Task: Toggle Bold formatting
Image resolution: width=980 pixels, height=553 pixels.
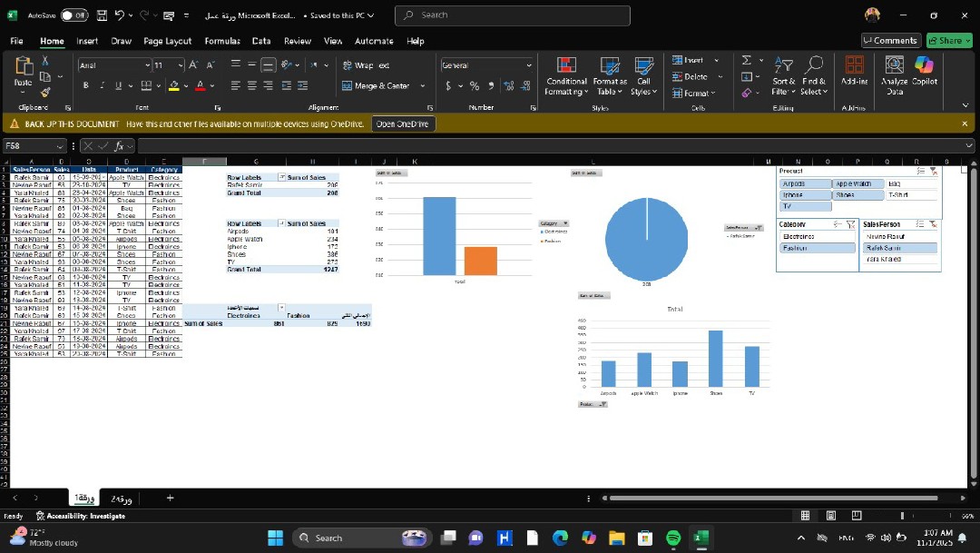Action: coord(87,86)
